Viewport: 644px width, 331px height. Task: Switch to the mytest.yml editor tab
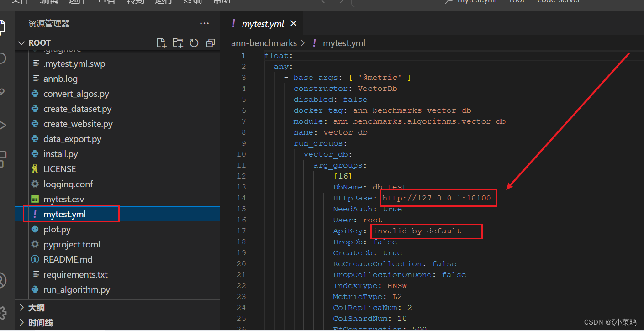(263, 24)
